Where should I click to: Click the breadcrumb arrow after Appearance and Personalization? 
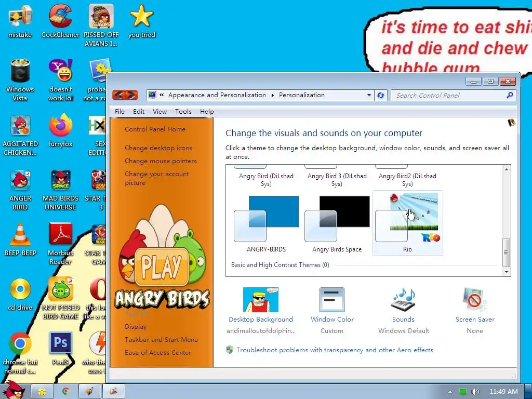click(x=272, y=96)
